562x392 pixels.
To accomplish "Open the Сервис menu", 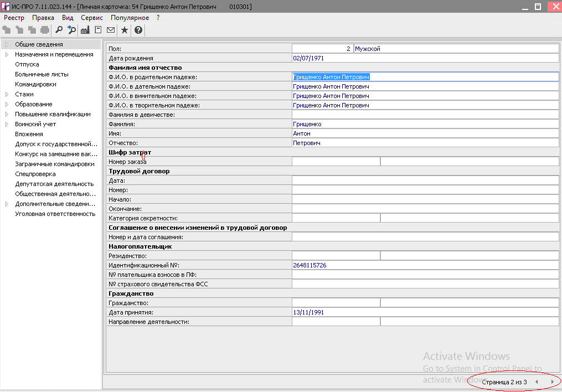I will pos(92,18).
